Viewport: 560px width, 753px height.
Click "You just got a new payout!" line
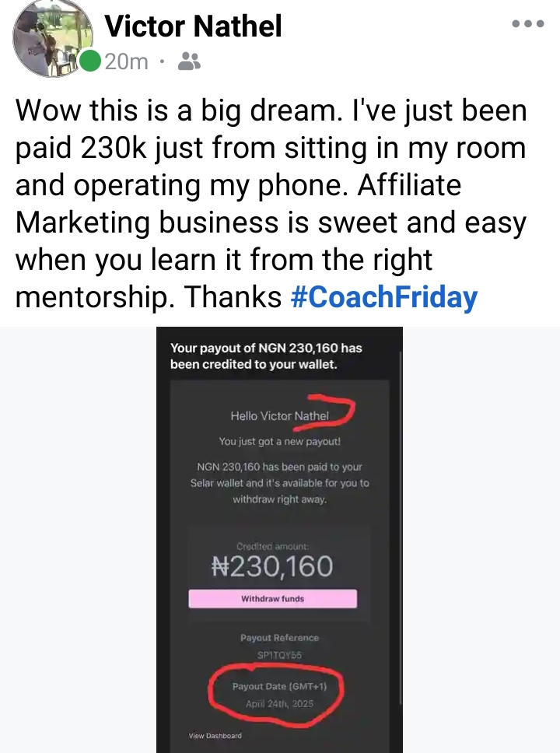tap(279, 442)
